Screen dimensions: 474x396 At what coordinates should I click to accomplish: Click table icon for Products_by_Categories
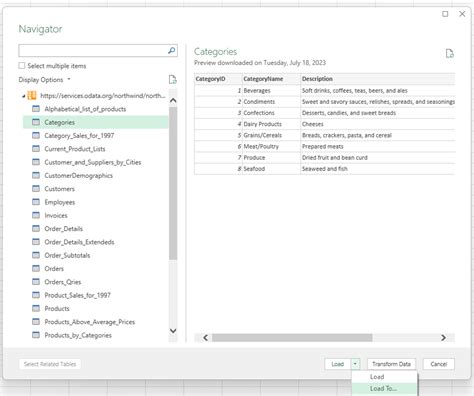click(36, 335)
